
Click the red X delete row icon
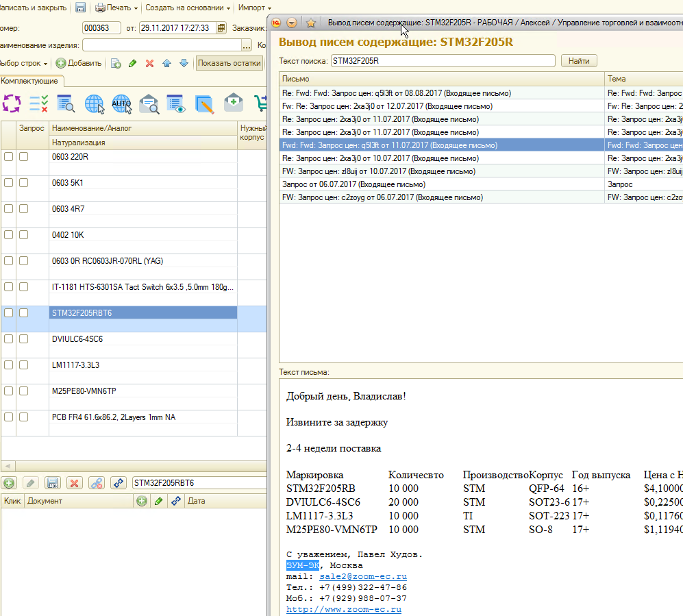click(149, 63)
